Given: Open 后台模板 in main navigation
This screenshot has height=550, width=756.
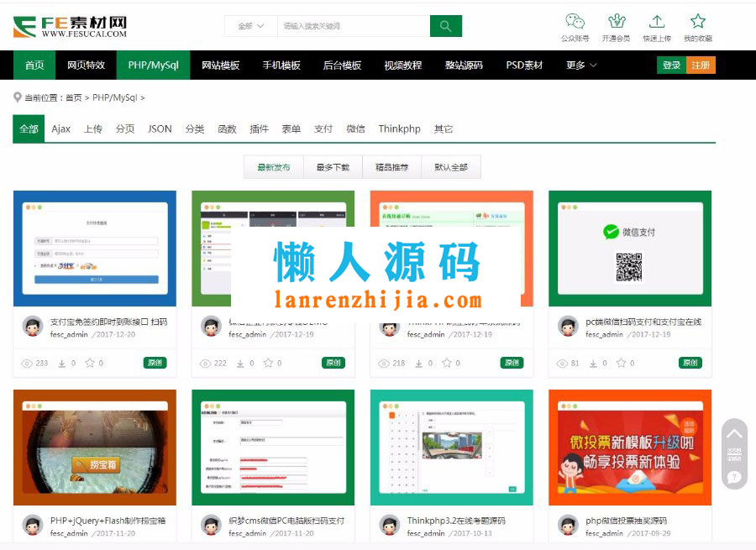Looking at the screenshot, I should tap(342, 65).
